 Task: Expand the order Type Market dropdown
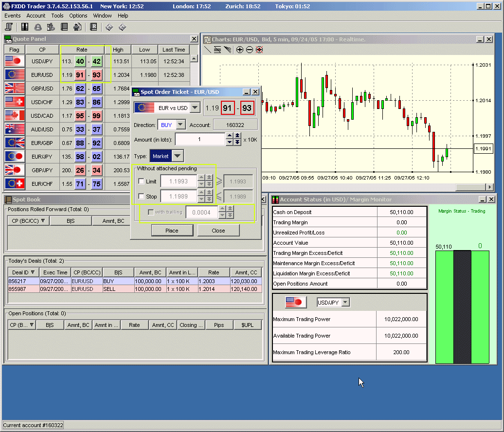coord(178,156)
